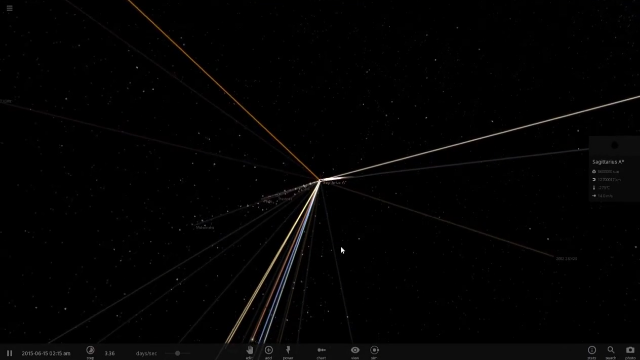
Task: Click the simulation date and time display
Action: point(46,353)
